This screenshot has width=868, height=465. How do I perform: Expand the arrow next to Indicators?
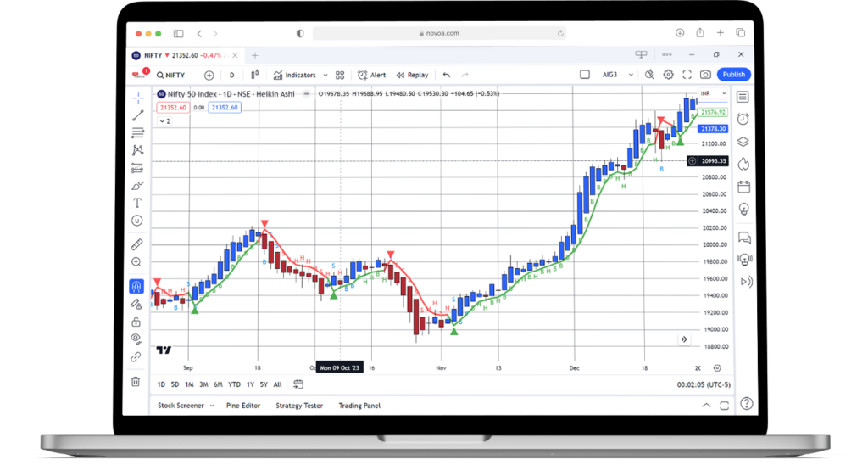(325, 75)
